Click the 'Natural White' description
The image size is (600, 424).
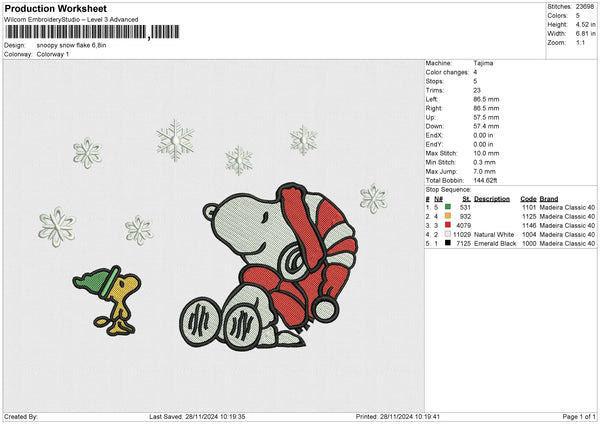pyautogui.click(x=494, y=235)
